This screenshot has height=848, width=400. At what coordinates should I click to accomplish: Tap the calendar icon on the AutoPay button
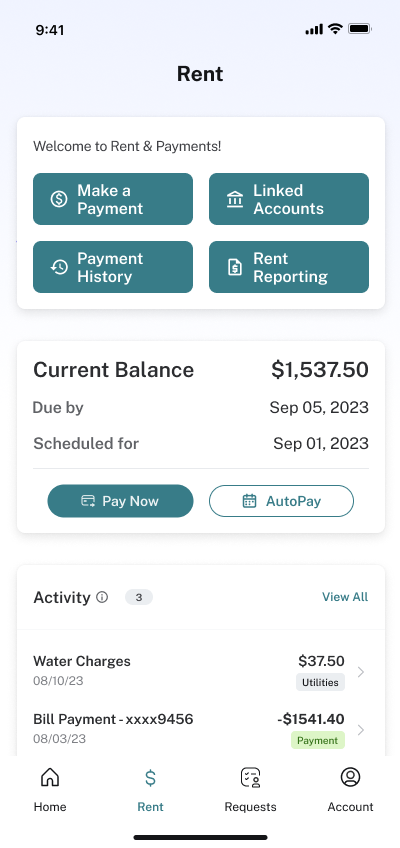[249, 501]
